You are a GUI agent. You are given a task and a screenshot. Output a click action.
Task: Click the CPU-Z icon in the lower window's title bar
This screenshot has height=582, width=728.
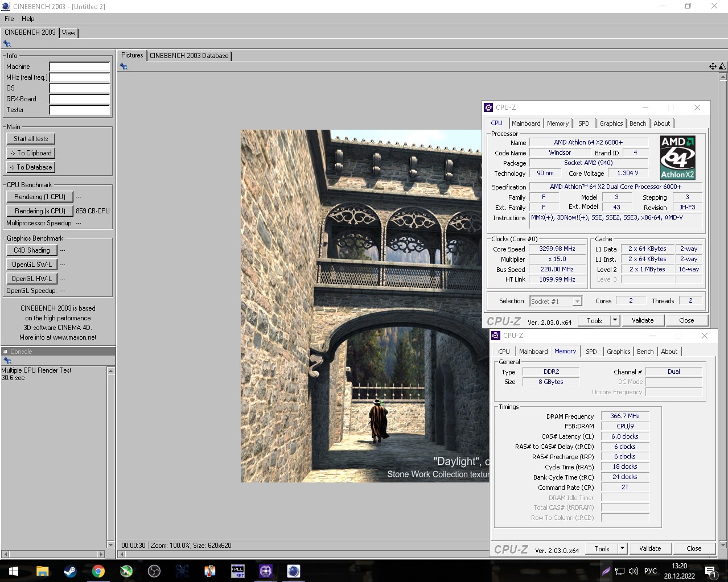pos(496,336)
